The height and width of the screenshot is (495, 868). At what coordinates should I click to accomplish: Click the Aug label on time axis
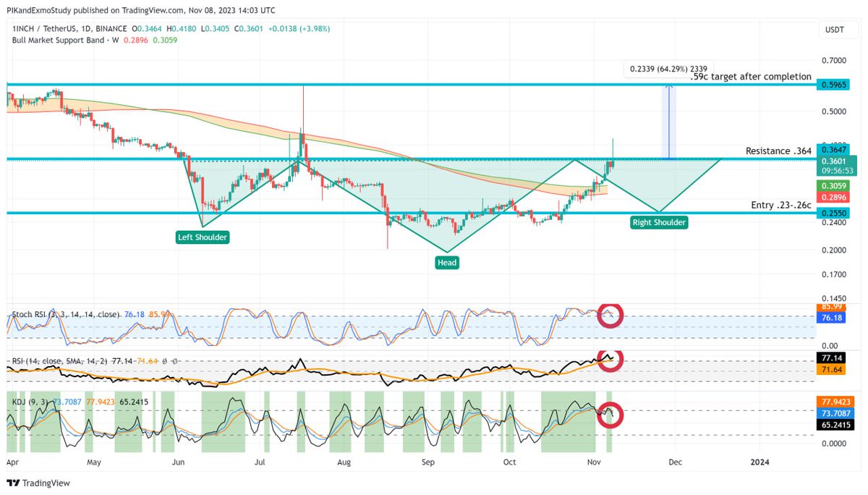pyautogui.click(x=344, y=461)
